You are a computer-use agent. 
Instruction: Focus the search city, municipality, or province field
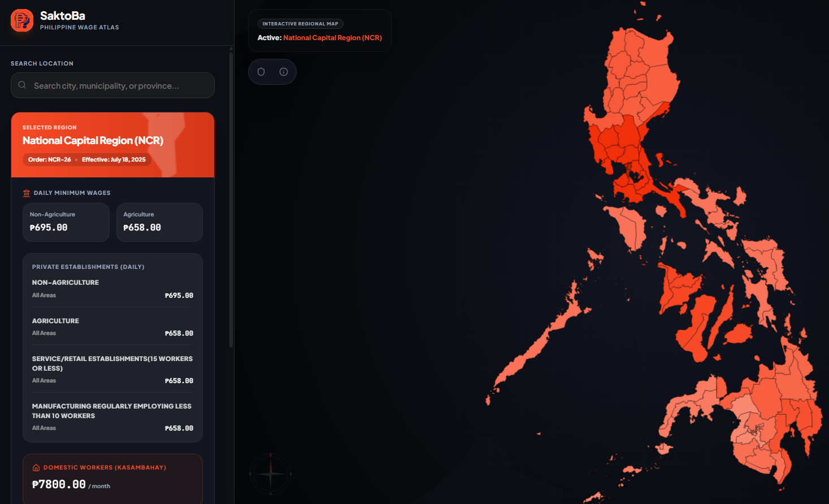tap(112, 85)
